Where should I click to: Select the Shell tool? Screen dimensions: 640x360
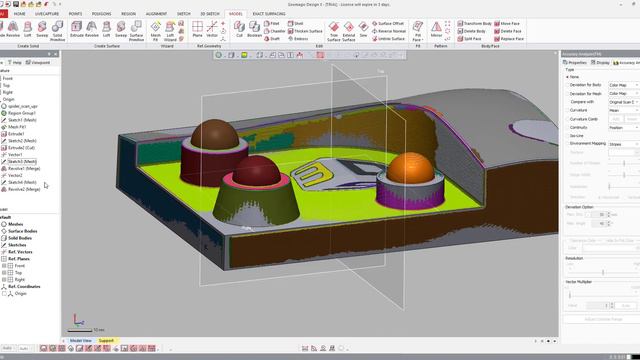(x=296, y=24)
